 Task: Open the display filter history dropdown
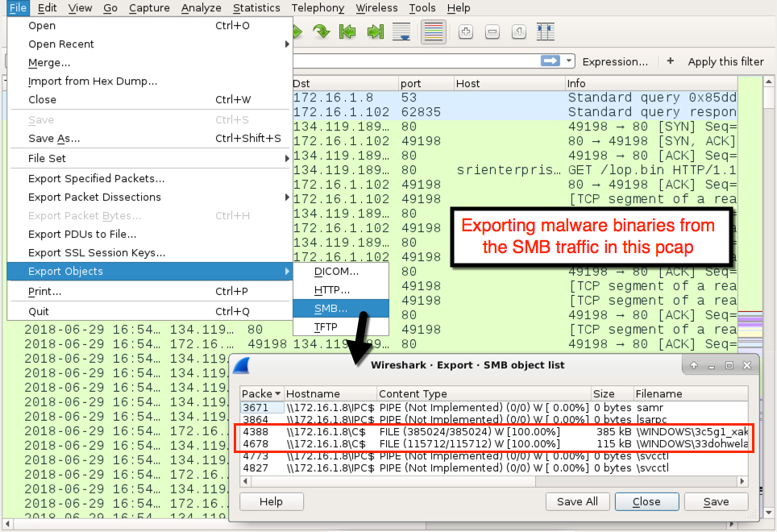pyautogui.click(x=569, y=61)
